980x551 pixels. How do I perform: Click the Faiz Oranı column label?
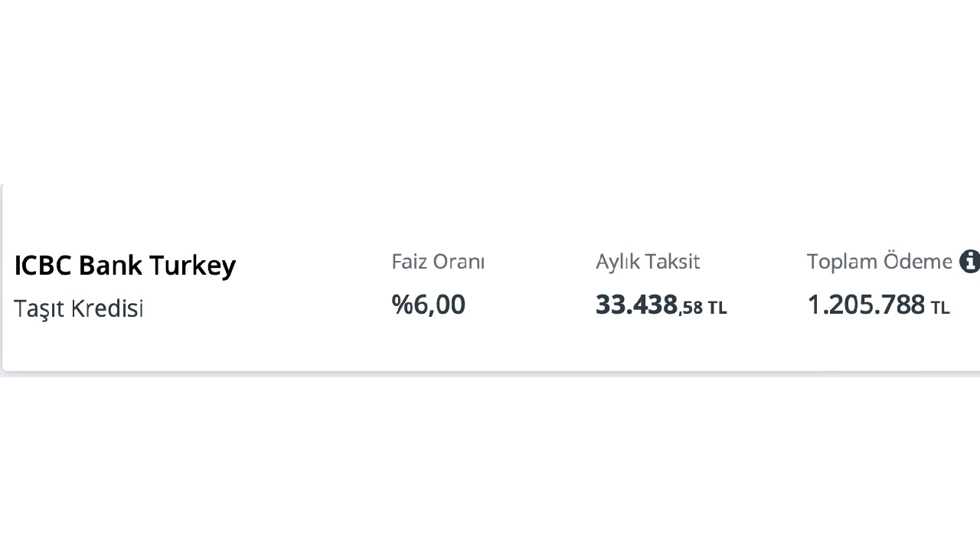tap(438, 262)
